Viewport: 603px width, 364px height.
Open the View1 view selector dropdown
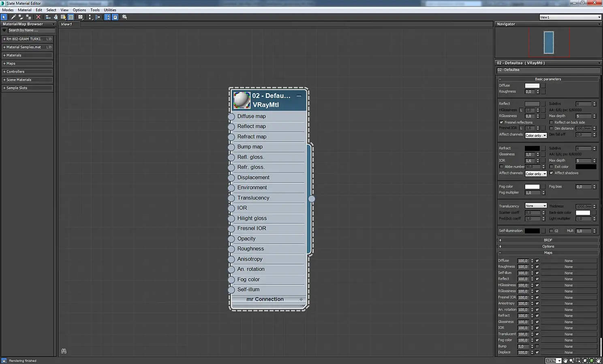tap(570, 17)
